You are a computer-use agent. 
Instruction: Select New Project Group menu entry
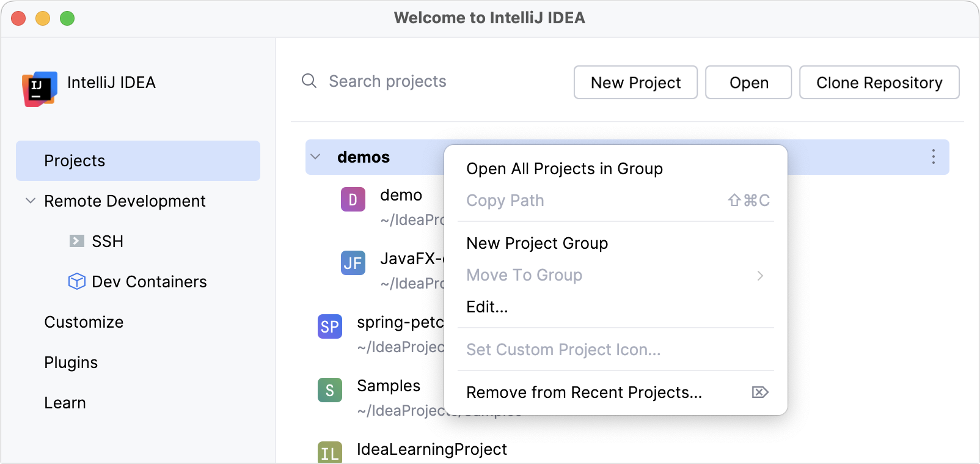tap(536, 243)
